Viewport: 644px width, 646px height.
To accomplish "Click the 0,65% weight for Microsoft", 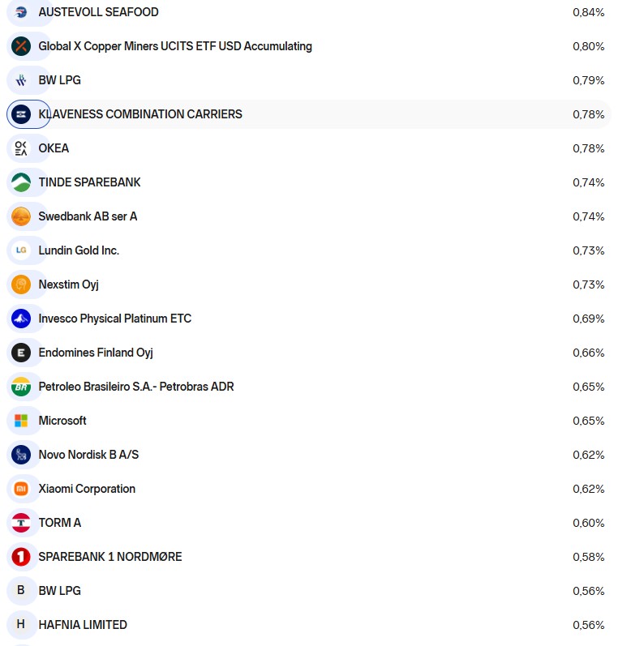I will pos(588,421).
